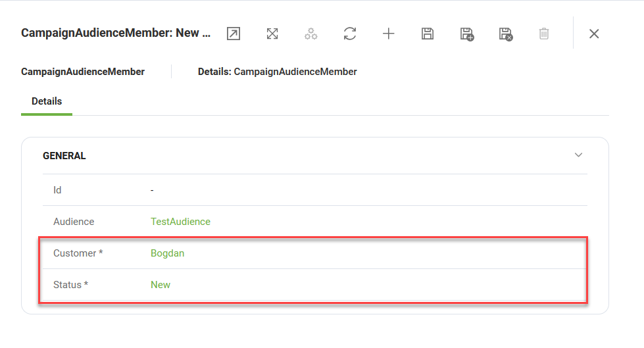Save the record with floppy icon
The width and height of the screenshot is (644, 348).
click(428, 34)
